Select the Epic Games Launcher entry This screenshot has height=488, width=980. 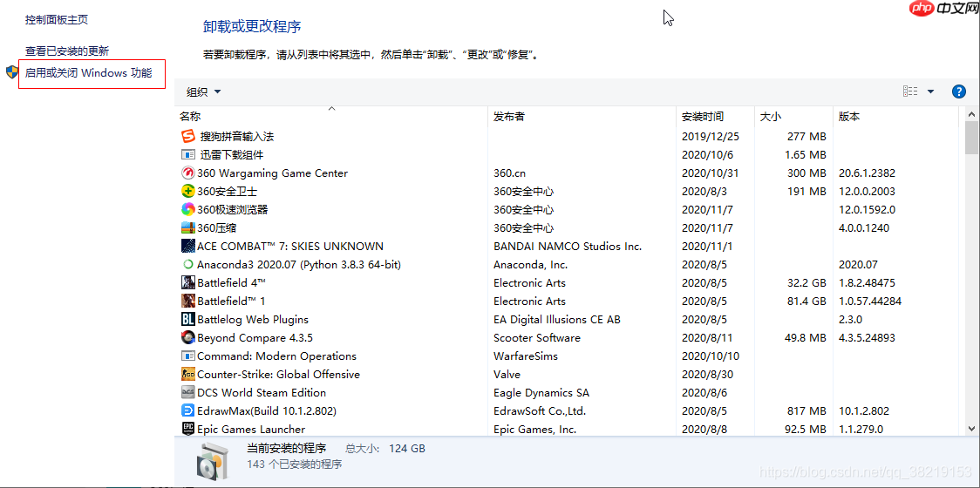pyautogui.click(x=251, y=430)
